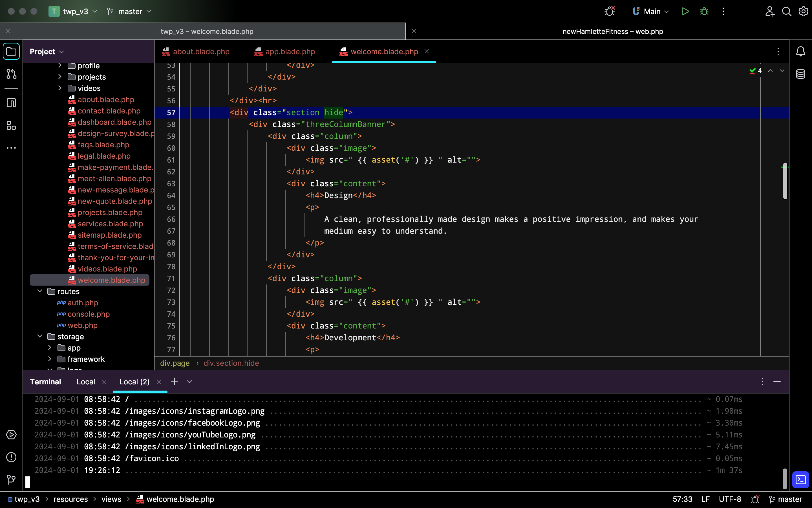
Task: Go to previous highlighted problem arrow
Action: click(x=770, y=71)
